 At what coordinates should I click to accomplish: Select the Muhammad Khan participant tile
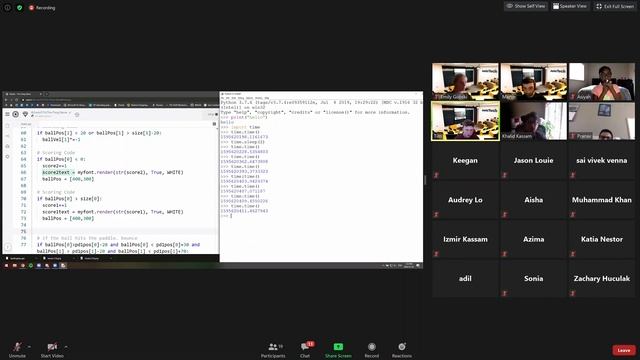(x=602, y=200)
